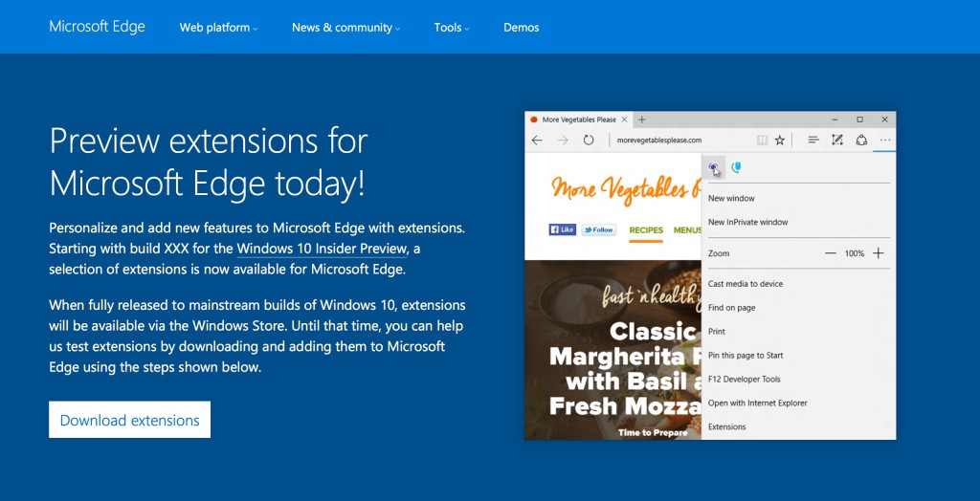The image size is (980, 501).
Task: Follow the Windows 10 Insider Preview link
Action: (322, 249)
